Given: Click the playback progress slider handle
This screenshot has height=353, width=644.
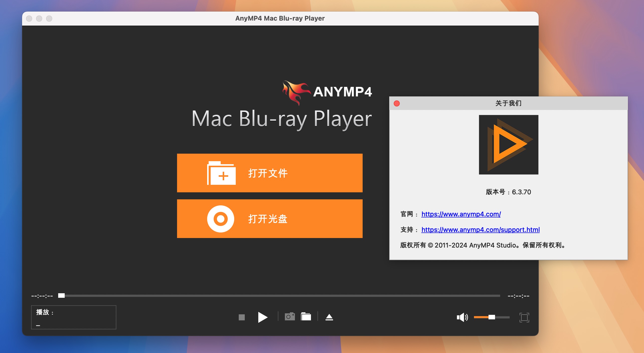Looking at the screenshot, I should click(x=61, y=296).
